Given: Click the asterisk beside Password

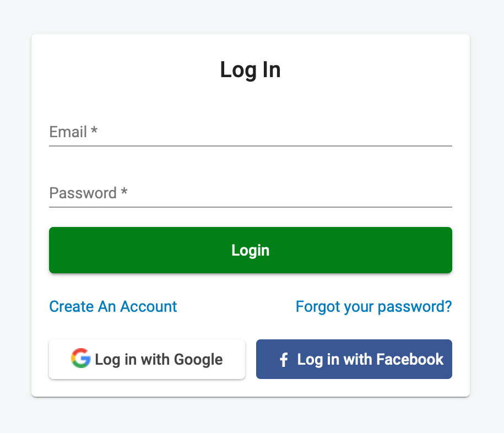Looking at the screenshot, I should pos(124,192).
